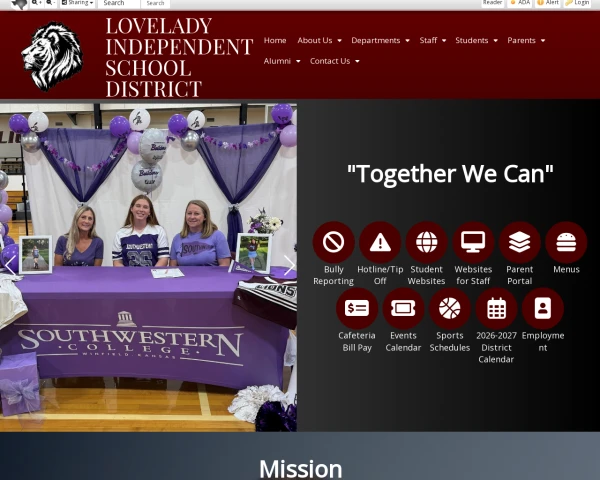Image resolution: width=600 pixels, height=480 pixels.
Task: Click the Search button beside the field
Action: tap(155, 3)
